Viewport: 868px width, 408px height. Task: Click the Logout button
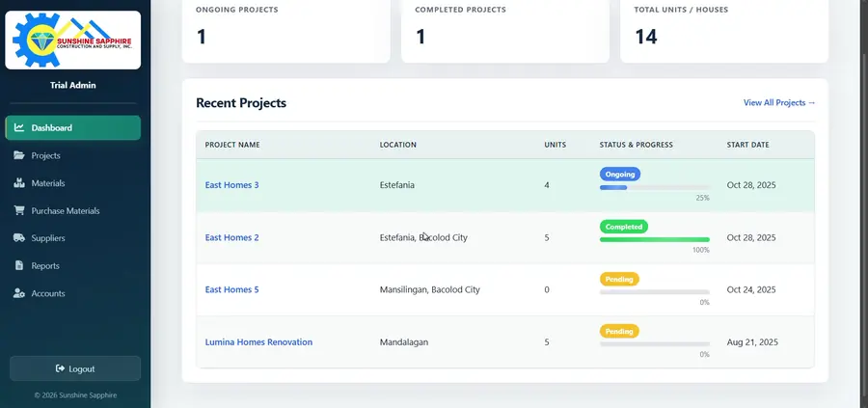[75, 368]
